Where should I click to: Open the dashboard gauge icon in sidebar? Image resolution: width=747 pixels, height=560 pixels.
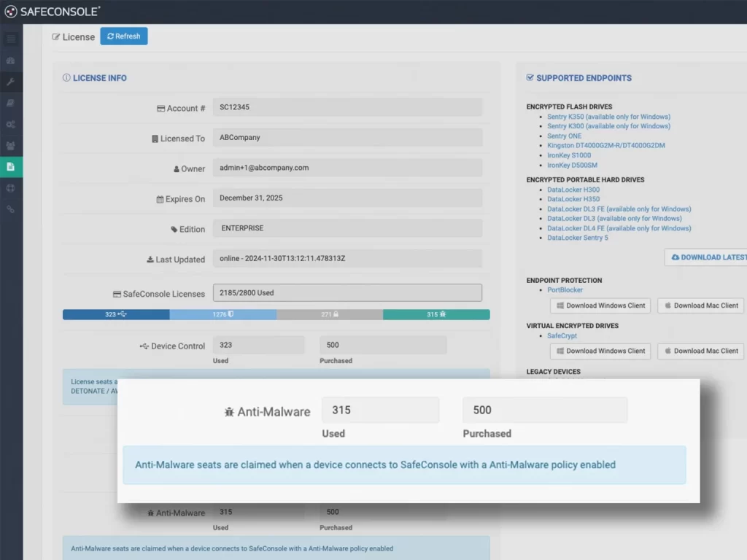click(11, 61)
